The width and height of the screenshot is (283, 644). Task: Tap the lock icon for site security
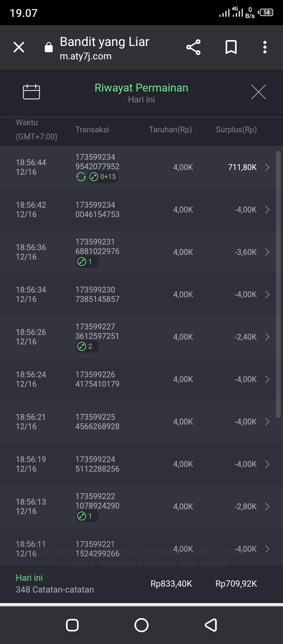pyautogui.click(x=49, y=48)
